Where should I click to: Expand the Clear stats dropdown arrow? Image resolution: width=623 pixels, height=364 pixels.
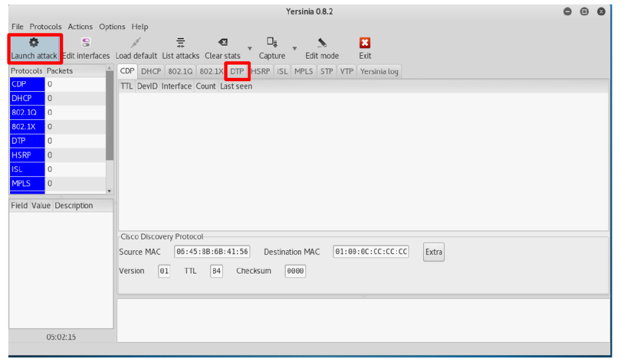pos(250,49)
